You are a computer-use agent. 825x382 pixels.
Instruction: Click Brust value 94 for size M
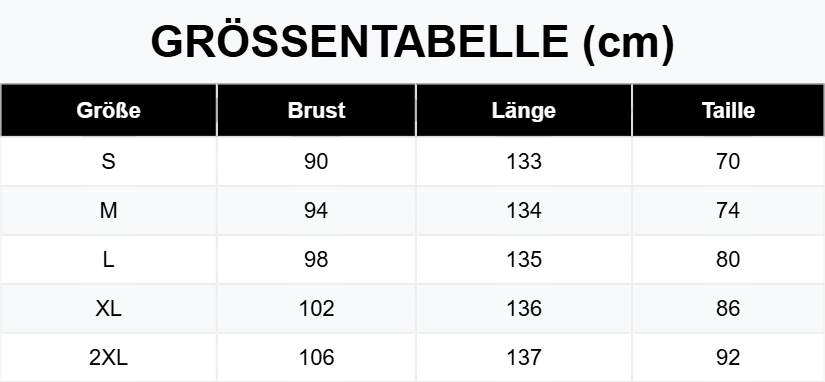pos(316,210)
